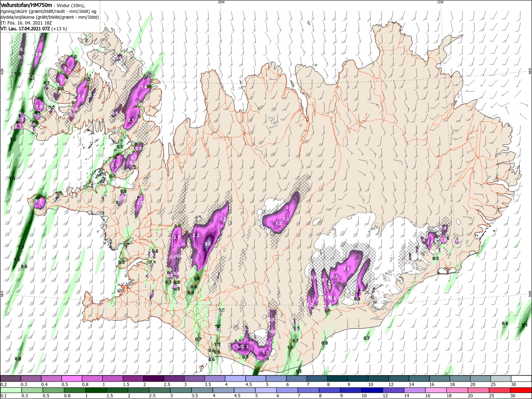The height and width of the screenshot is (399, 532).
Task: Pick top legend swatch between 5 and 6
Action: [276, 378]
